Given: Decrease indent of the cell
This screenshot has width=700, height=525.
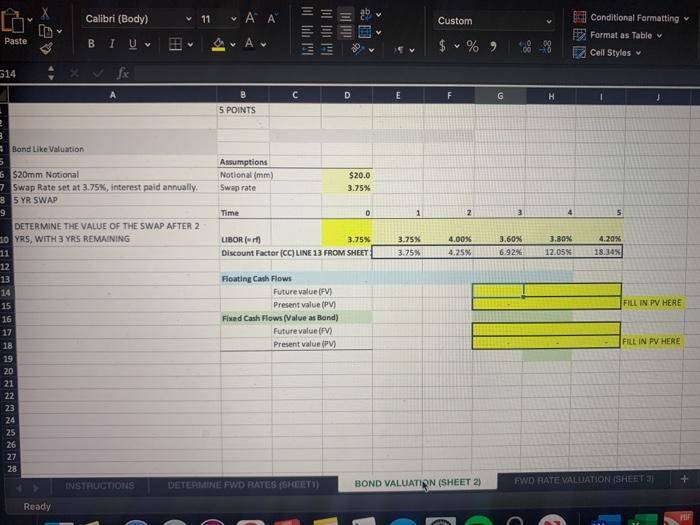Looking at the screenshot, I should (x=307, y=49).
